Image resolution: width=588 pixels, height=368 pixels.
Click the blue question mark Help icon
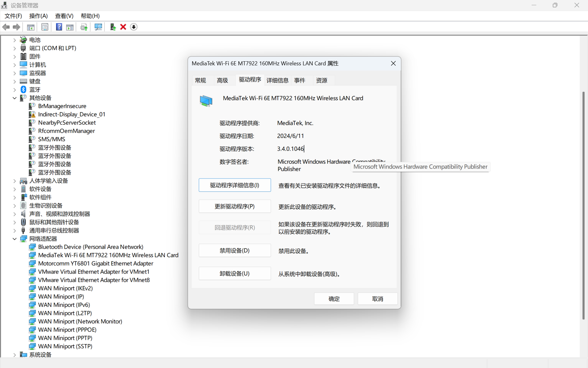[x=59, y=27]
